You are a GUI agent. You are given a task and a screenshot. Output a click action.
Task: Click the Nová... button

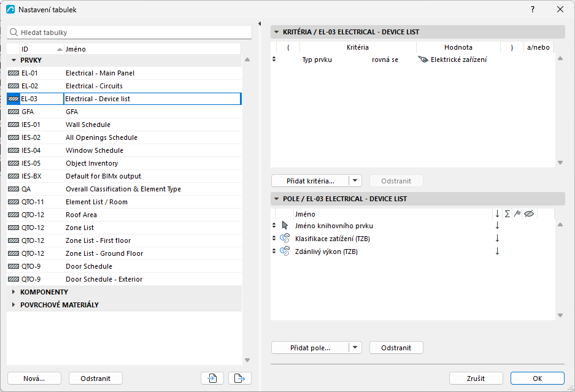click(34, 378)
